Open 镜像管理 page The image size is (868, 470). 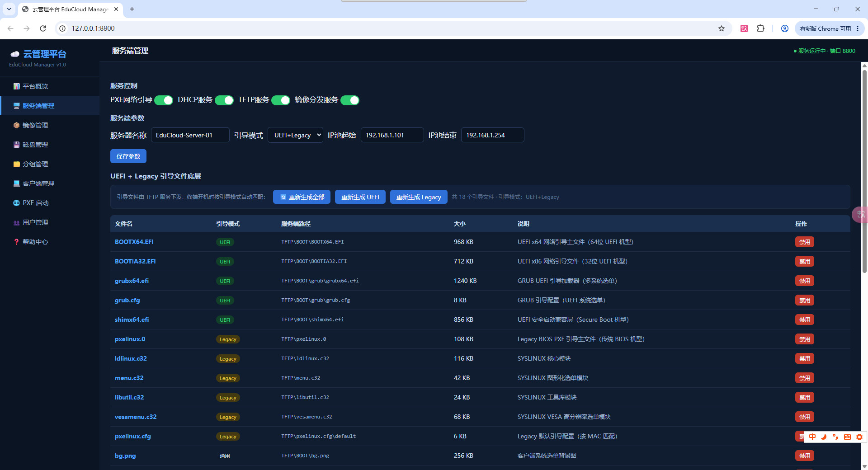click(x=50, y=125)
